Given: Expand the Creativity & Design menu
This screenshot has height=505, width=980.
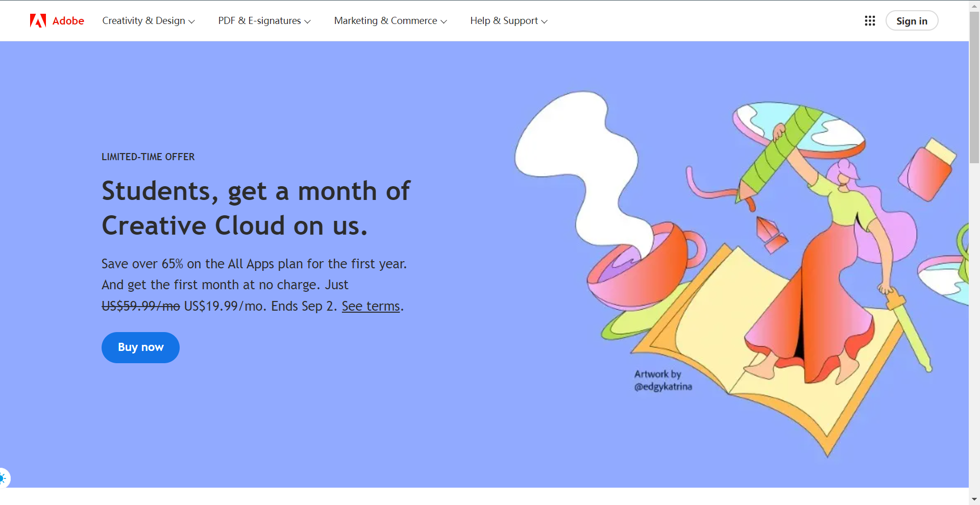Looking at the screenshot, I should pyautogui.click(x=148, y=21).
